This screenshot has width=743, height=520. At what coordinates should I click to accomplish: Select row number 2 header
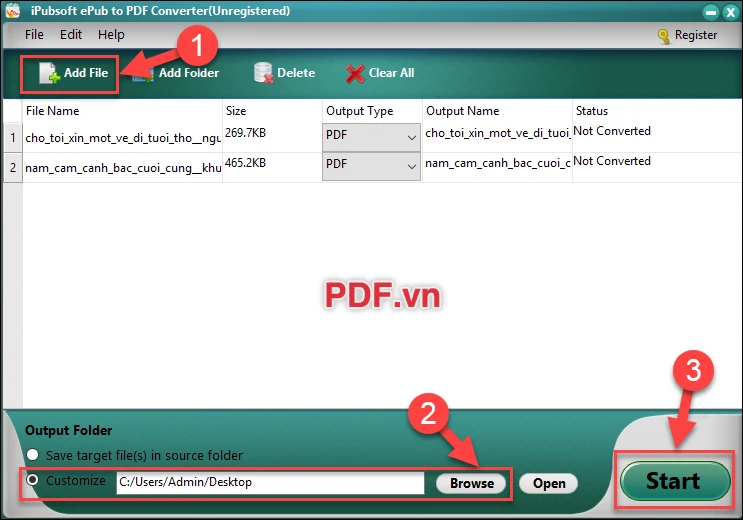[13, 168]
